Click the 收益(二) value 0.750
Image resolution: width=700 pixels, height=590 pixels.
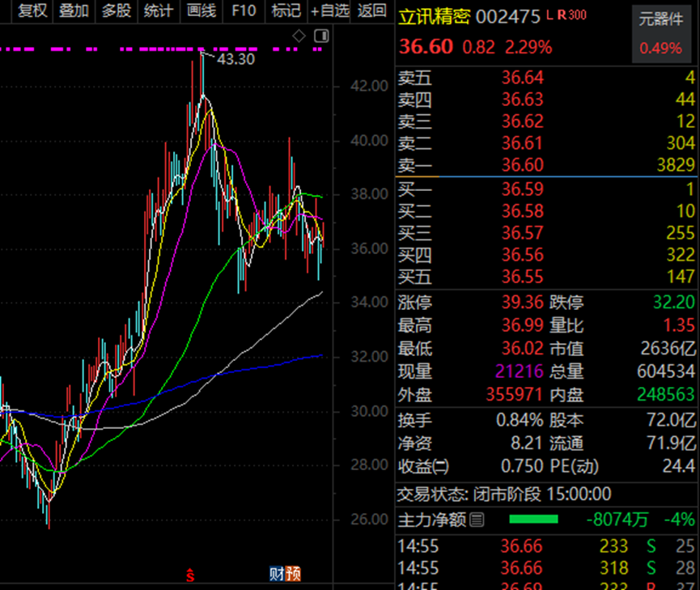pyautogui.click(x=521, y=466)
